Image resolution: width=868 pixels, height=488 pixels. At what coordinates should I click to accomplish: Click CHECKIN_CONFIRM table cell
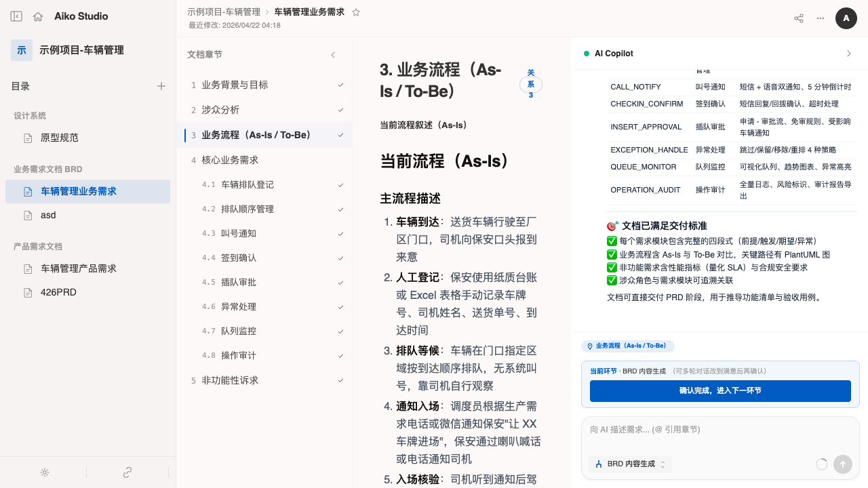(647, 104)
